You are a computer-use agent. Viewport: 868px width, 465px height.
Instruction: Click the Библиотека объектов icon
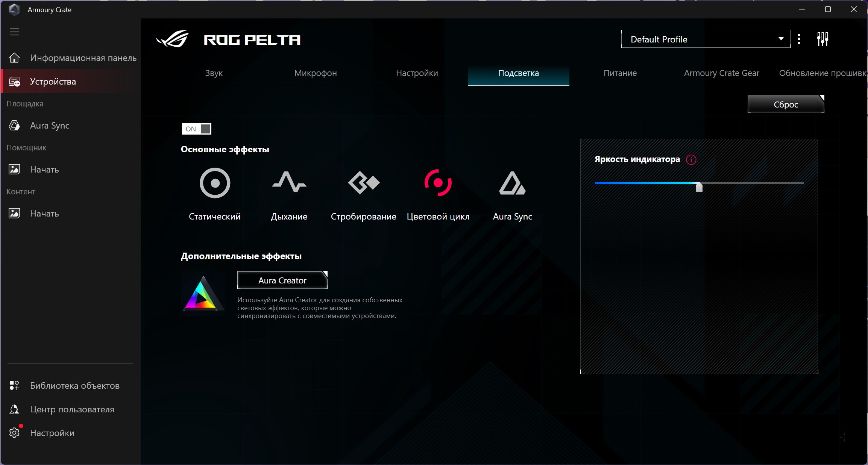[x=14, y=386]
